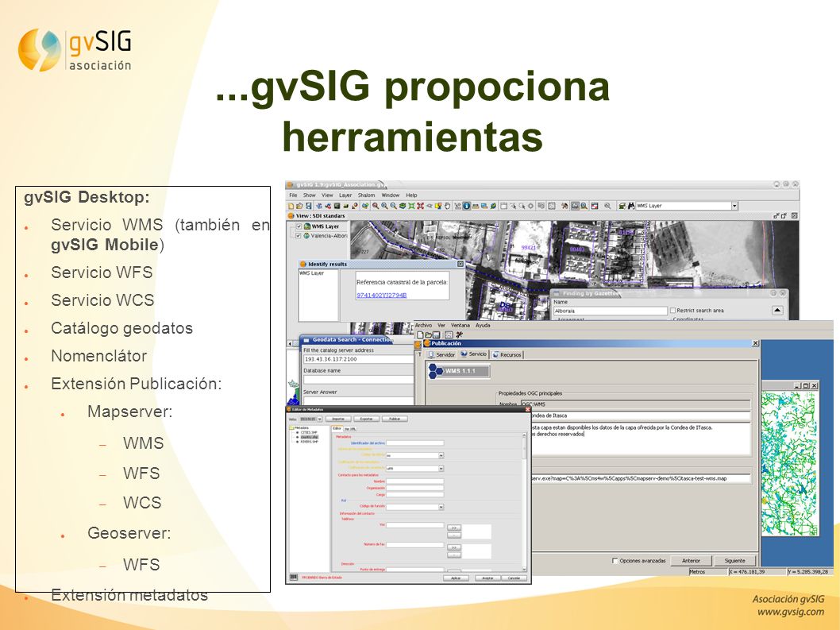Open the cadastral reference link 9741402YI2794B
The height and width of the screenshot is (630, 840).
381,296
